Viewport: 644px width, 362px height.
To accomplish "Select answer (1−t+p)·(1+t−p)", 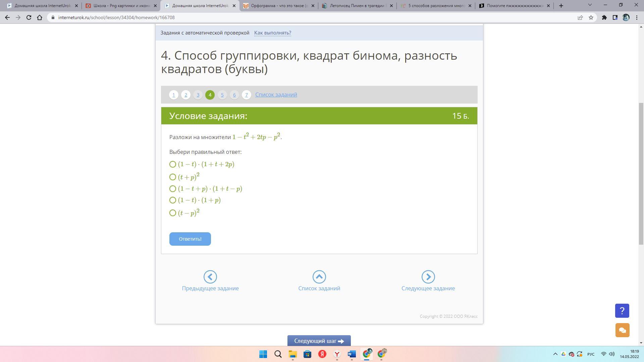I will click(173, 189).
